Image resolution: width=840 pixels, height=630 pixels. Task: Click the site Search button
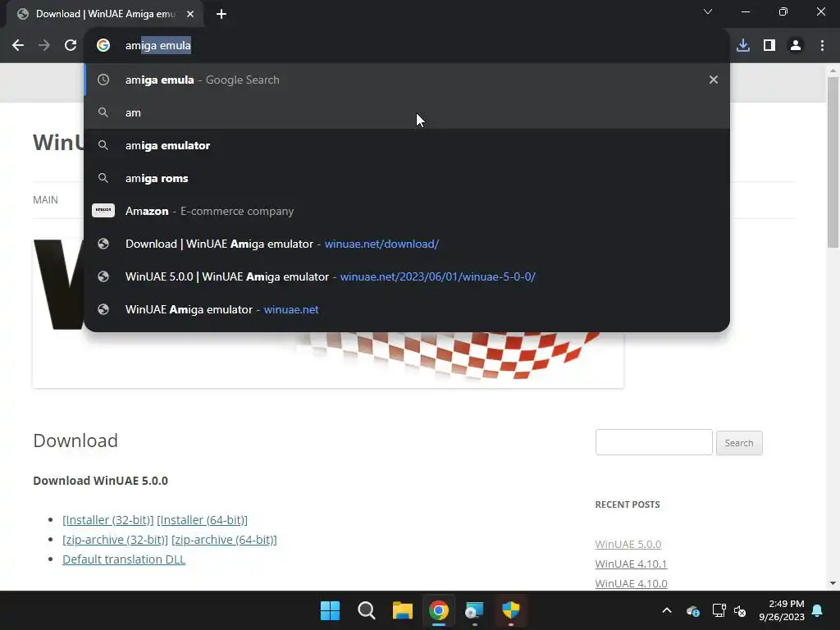click(739, 443)
